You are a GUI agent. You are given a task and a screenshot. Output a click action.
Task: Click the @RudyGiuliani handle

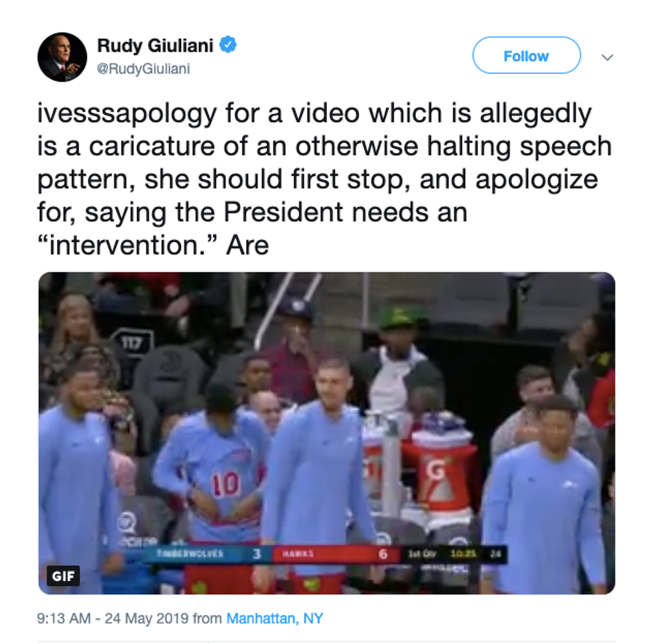pos(143,68)
